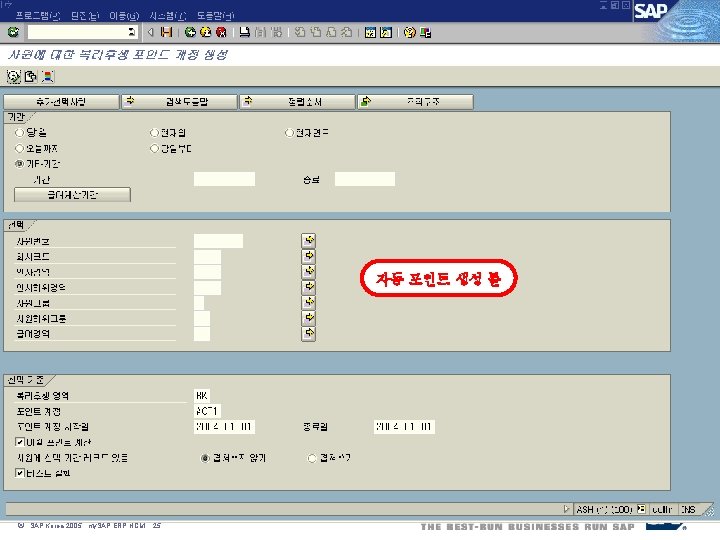
Task: Select the 당일 period radio button
Action: click(19, 133)
